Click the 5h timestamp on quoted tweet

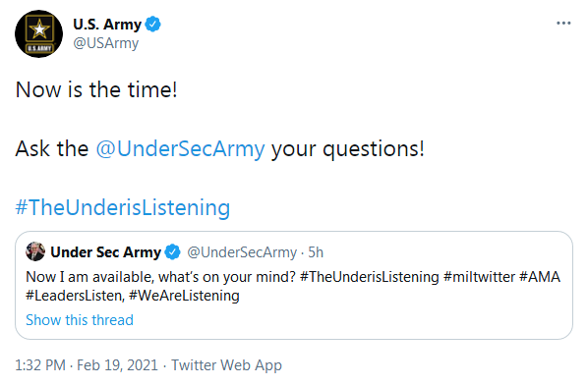click(x=316, y=252)
